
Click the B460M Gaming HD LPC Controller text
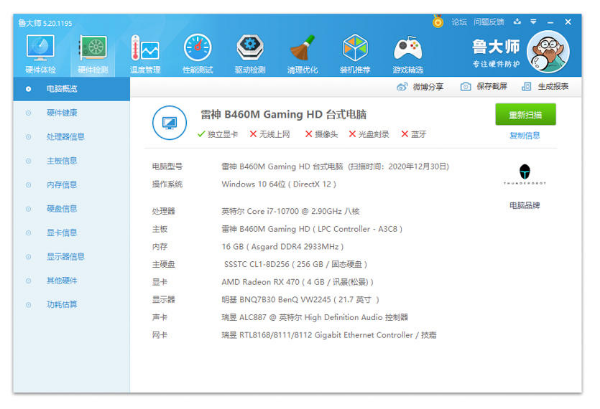(x=312, y=229)
